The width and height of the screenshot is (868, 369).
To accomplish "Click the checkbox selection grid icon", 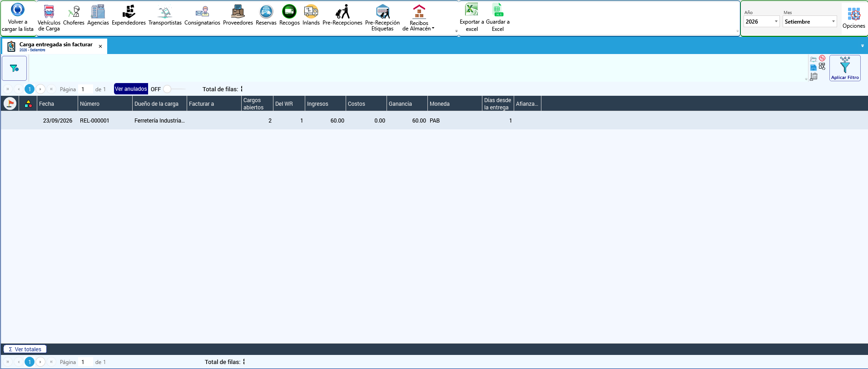I will pyautogui.click(x=822, y=66).
